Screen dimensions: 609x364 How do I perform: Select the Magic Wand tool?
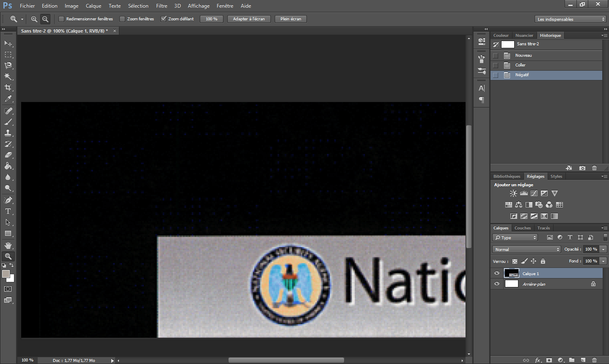coord(8,77)
